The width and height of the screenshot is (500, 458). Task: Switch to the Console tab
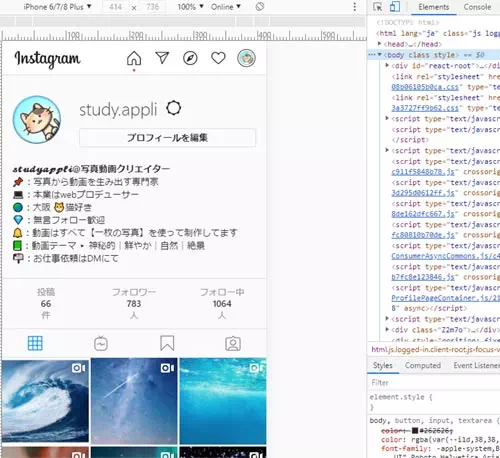click(477, 7)
